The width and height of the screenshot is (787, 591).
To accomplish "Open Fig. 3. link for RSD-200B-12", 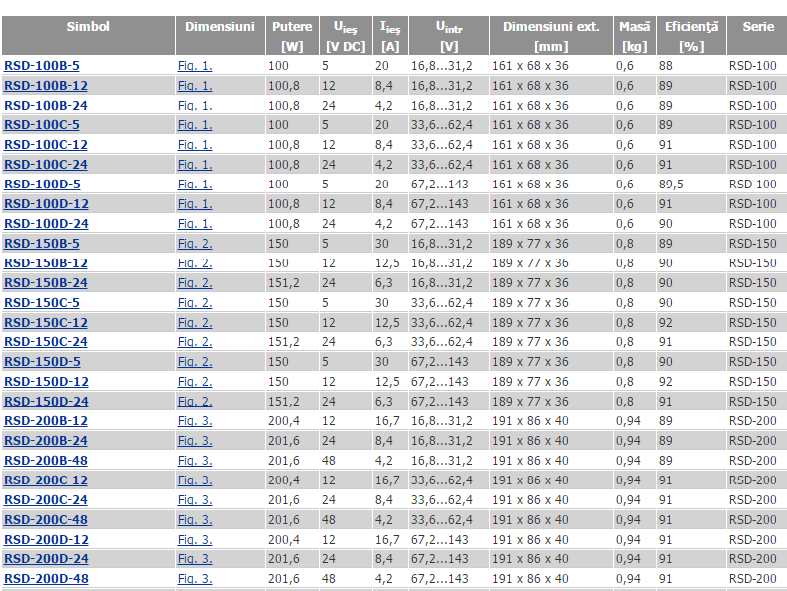I will pyautogui.click(x=195, y=421).
